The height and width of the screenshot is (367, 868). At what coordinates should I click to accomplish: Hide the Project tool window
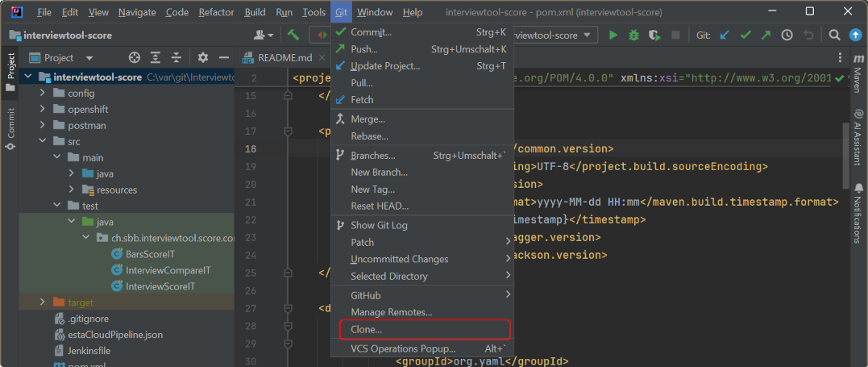223,57
